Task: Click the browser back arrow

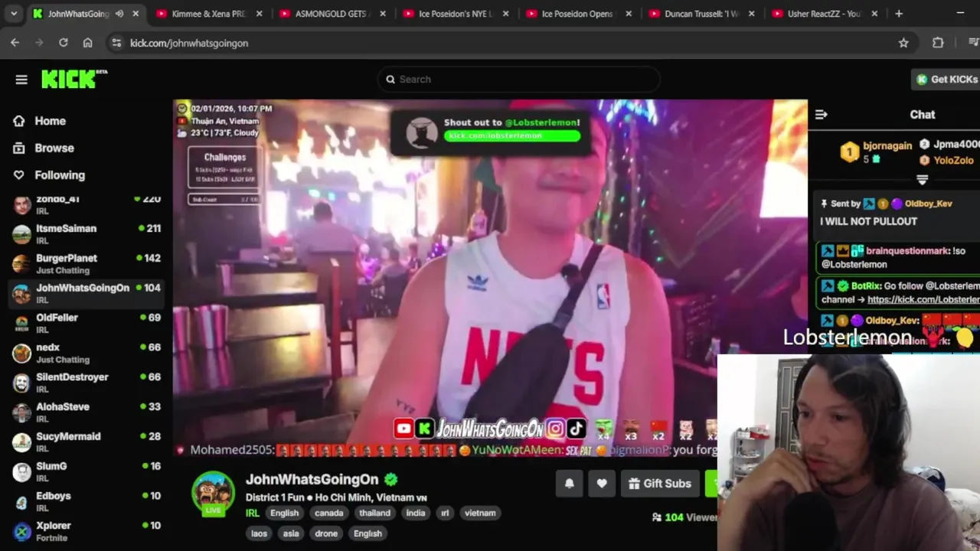Action: point(15,43)
